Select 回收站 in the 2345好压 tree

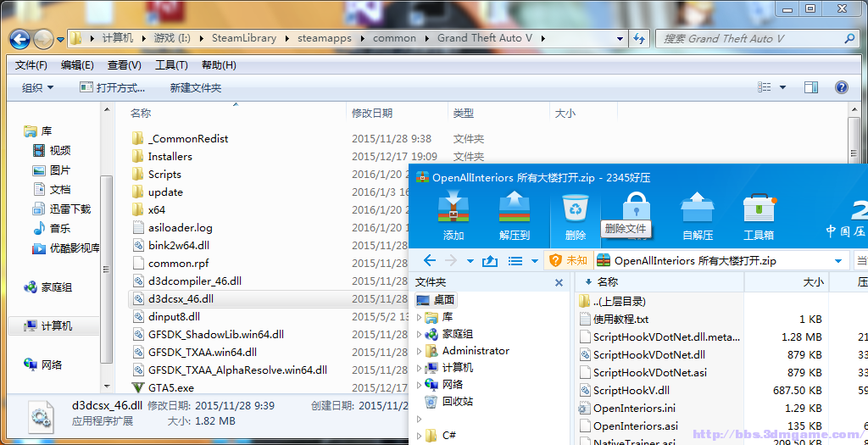click(449, 401)
